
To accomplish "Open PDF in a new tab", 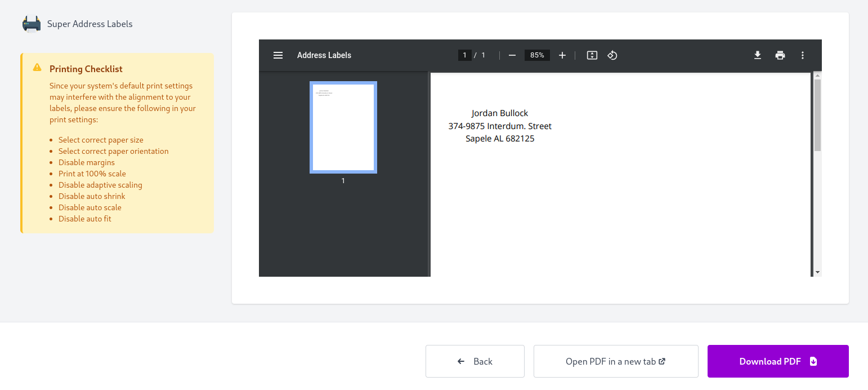I will click(615, 361).
